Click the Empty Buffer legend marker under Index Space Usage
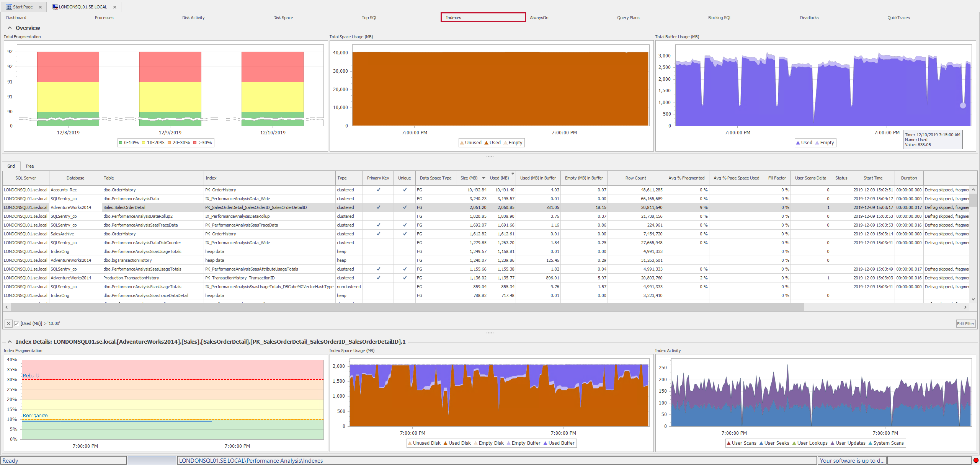 508,443
